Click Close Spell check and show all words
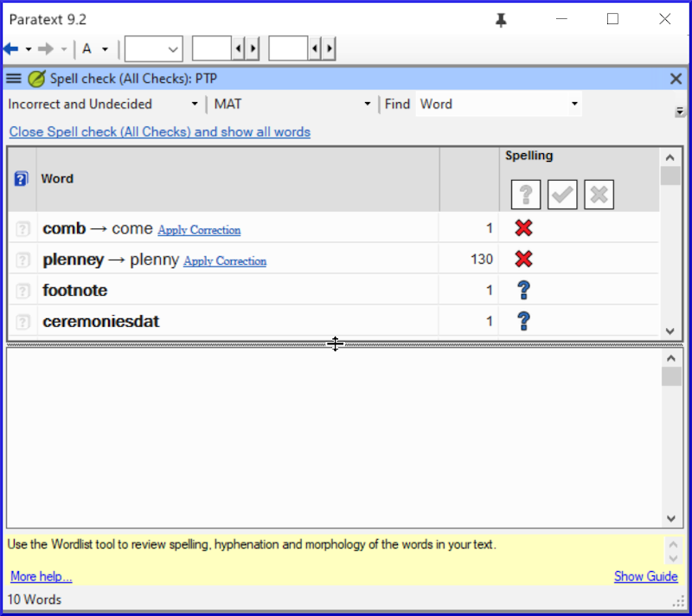Image resolution: width=692 pixels, height=616 pixels. click(159, 132)
